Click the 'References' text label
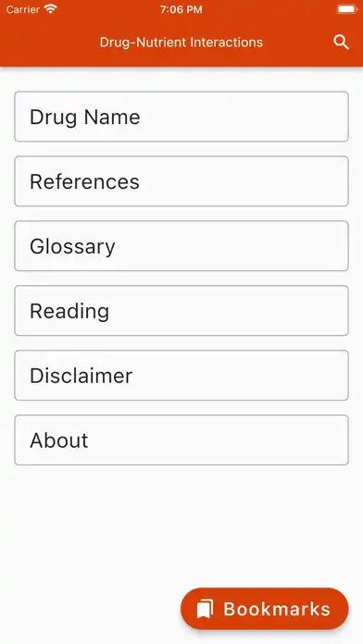The width and height of the screenshot is (363, 644). click(x=84, y=181)
